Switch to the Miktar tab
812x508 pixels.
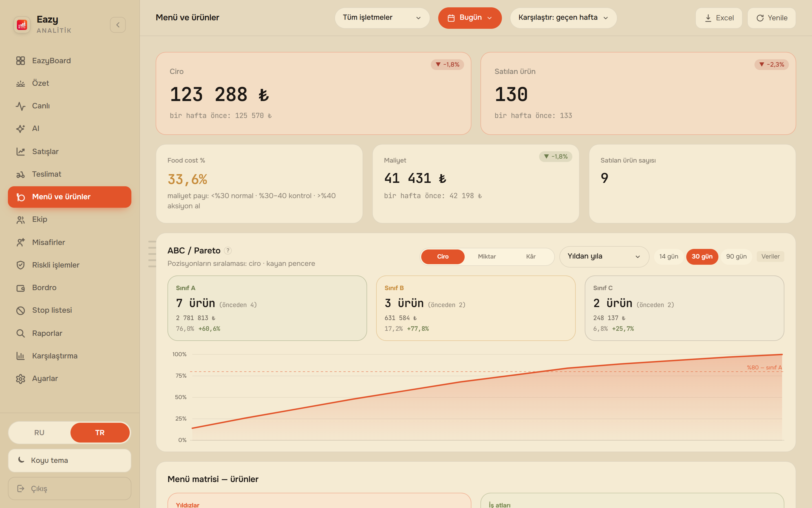487,257
